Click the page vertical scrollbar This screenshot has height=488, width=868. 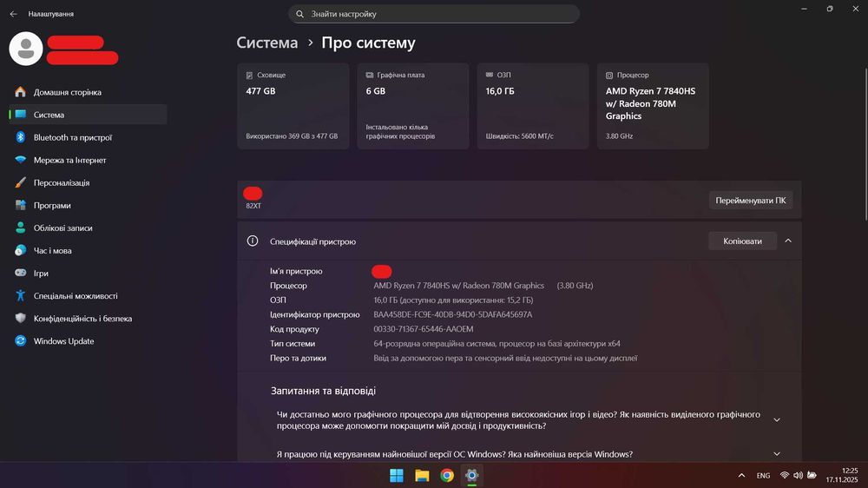click(865, 144)
